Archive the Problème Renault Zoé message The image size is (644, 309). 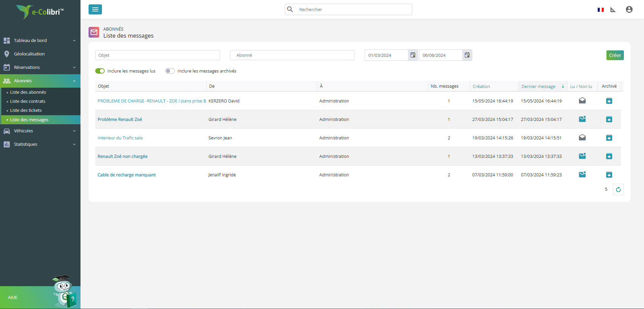point(609,119)
